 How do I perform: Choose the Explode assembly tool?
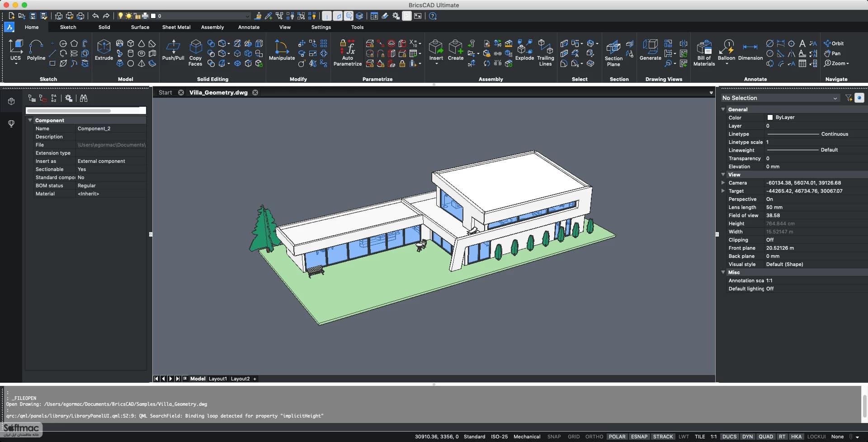(524, 51)
